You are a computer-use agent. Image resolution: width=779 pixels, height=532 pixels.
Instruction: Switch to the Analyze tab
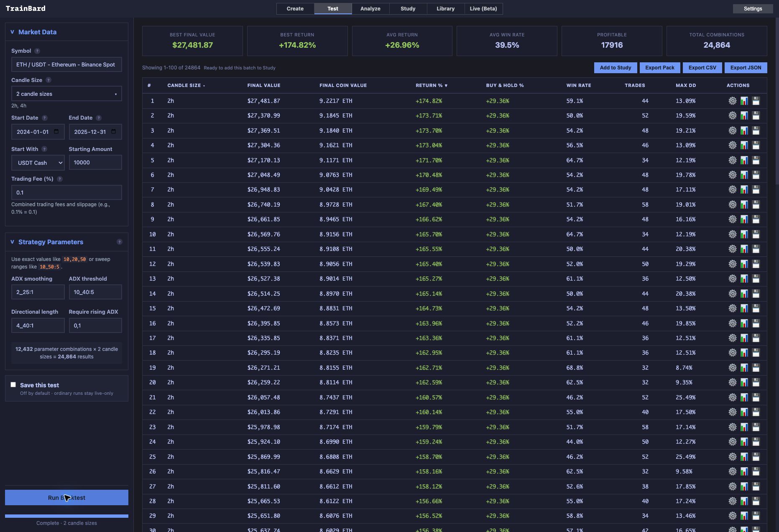point(370,9)
